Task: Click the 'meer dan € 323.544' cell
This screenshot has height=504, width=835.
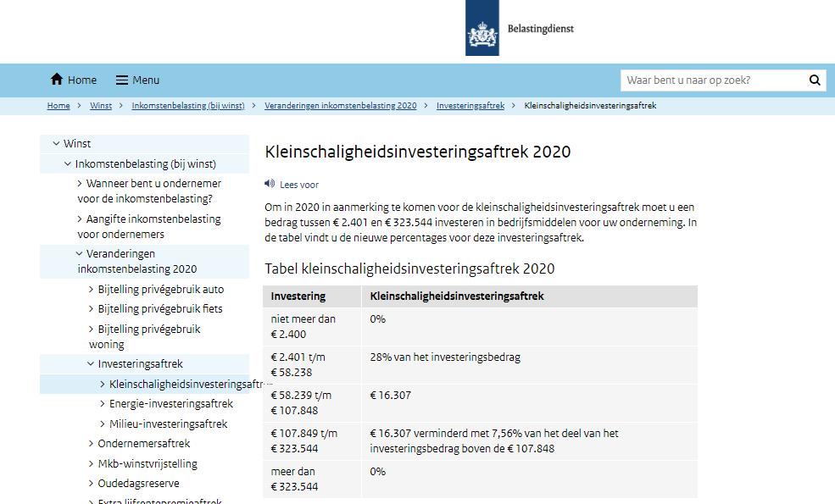Action: click(x=312, y=479)
